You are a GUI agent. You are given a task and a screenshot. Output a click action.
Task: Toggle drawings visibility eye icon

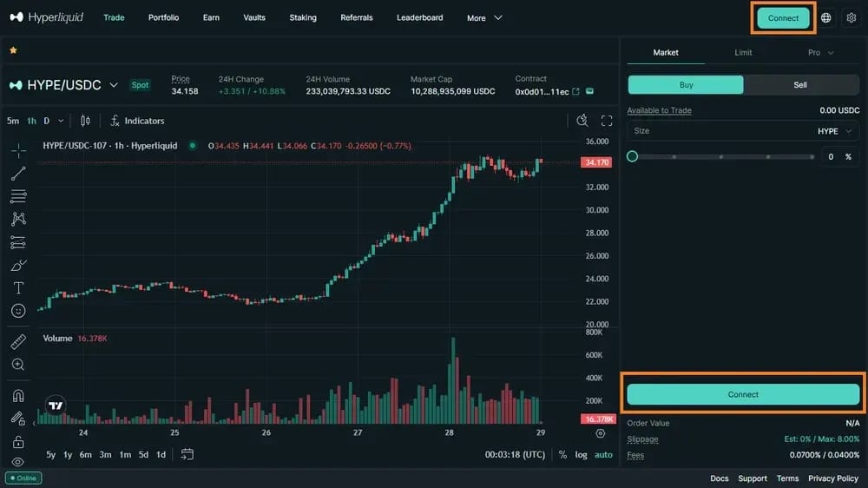click(x=18, y=462)
